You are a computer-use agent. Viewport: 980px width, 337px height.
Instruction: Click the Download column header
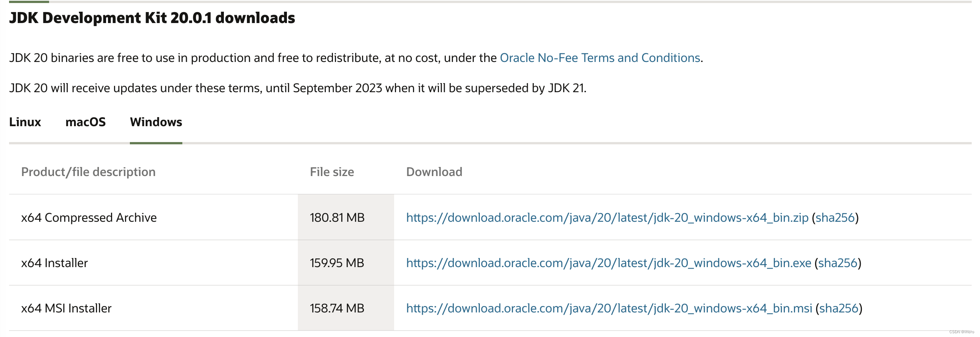434,172
